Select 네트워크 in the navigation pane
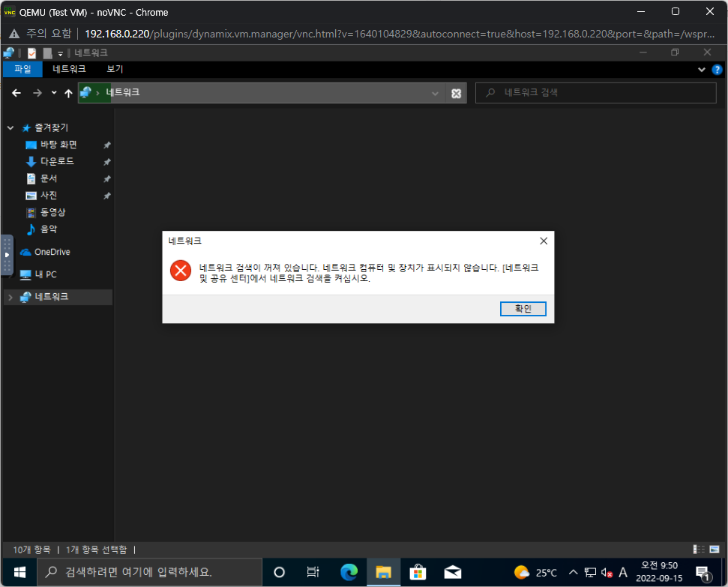This screenshot has width=728, height=587. coord(51,297)
